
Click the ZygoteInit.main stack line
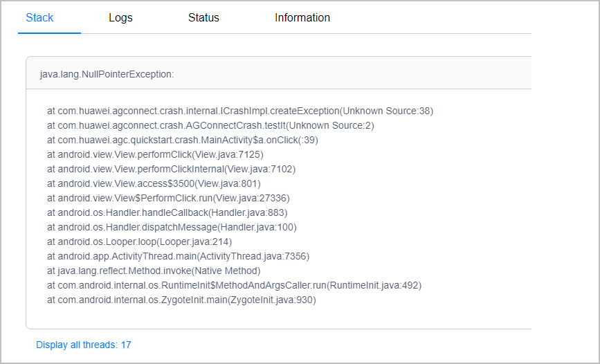click(x=182, y=300)
